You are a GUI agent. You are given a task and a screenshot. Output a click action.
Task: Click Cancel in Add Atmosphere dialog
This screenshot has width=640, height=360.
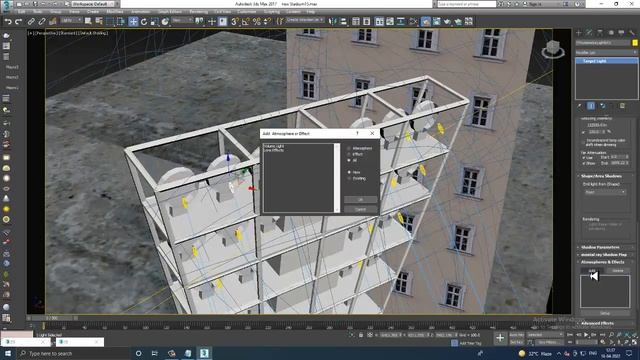click(x=360, y=209)
